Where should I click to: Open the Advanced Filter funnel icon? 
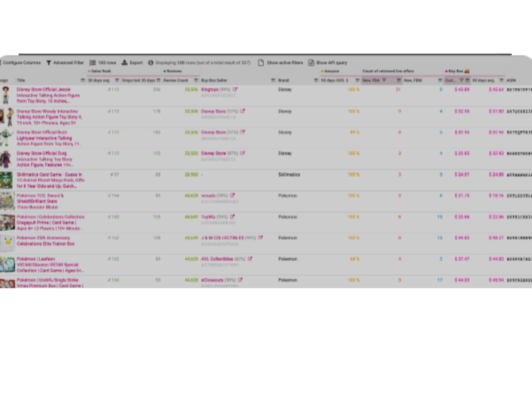49,63
